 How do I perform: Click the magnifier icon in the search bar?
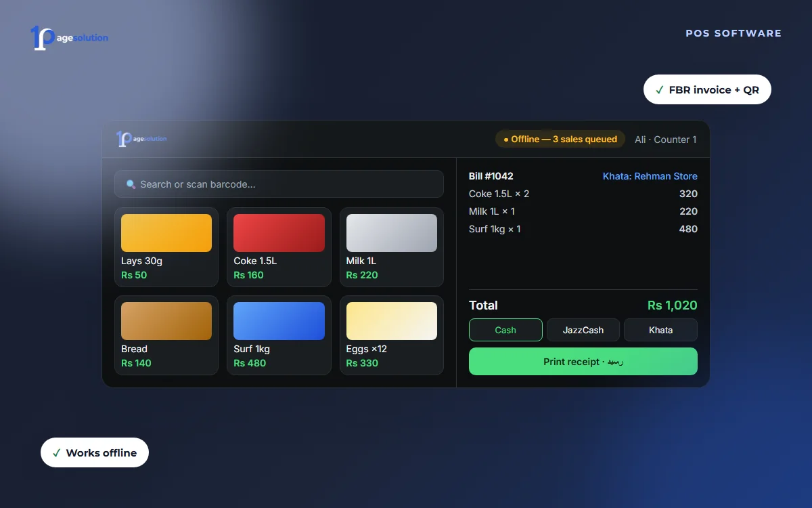(x=131, y=184)
